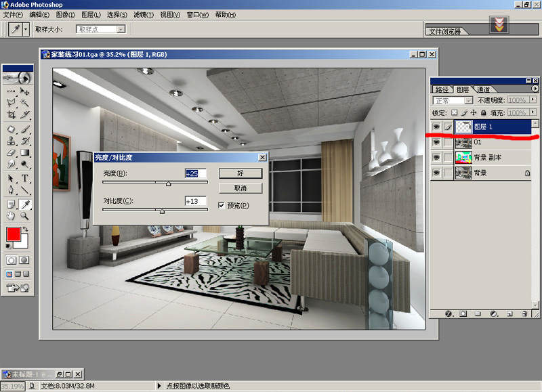Select the Gradient tool

(24, 152)
